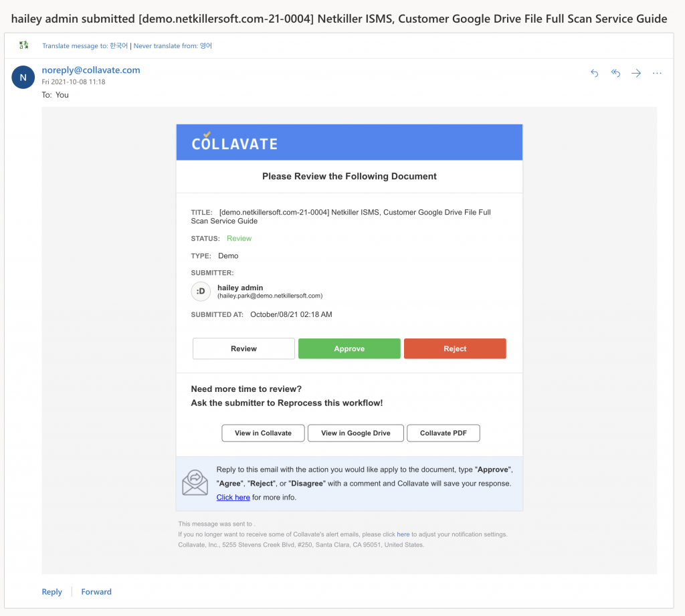Click the hailey admin :D avatar

(201, 292)
